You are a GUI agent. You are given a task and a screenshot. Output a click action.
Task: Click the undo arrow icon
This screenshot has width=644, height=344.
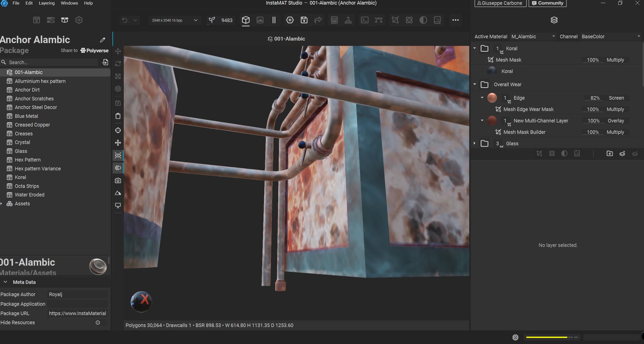(125, 20)
